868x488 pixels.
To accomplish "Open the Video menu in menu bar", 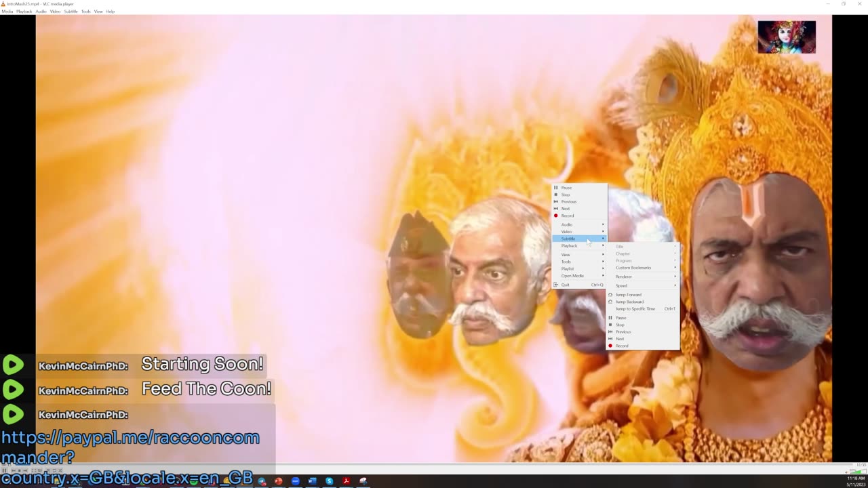I will click(x=55, y=12).
